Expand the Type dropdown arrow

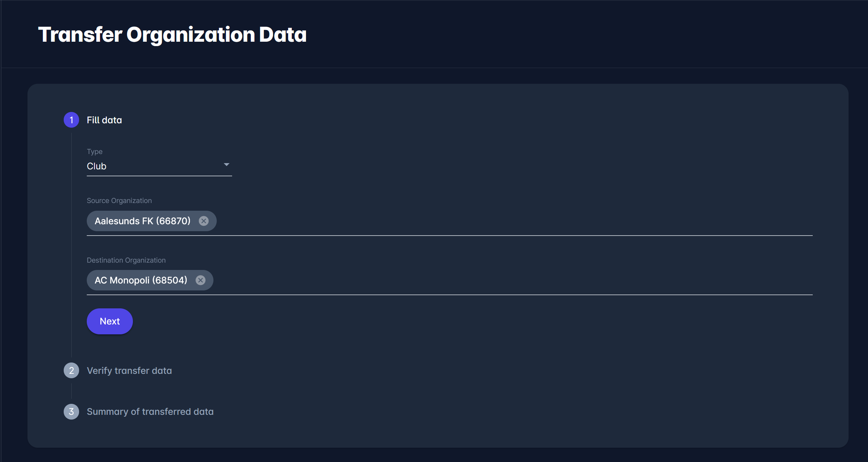click(x=226, y=165)
